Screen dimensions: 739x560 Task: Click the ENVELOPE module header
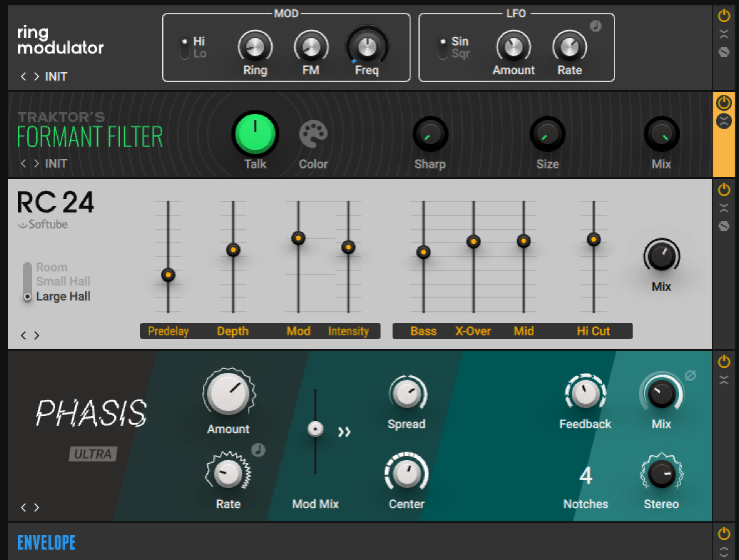click(x=46, y=542)
